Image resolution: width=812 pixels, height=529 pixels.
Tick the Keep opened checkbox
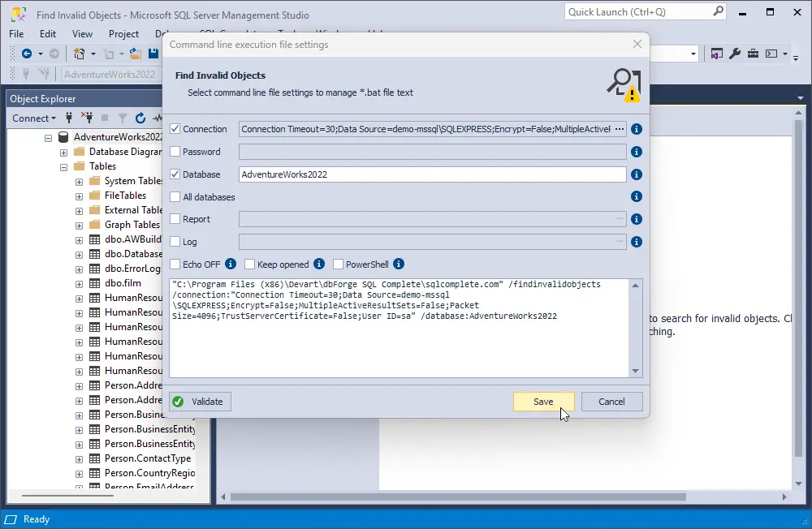point(250,264)
